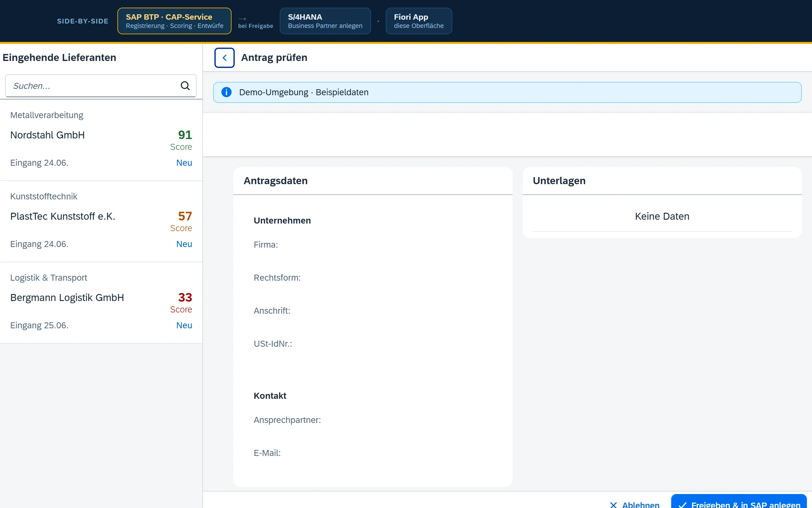Click the score 33 value
This screenshot has width=812, height=508.
pos(185,297)
